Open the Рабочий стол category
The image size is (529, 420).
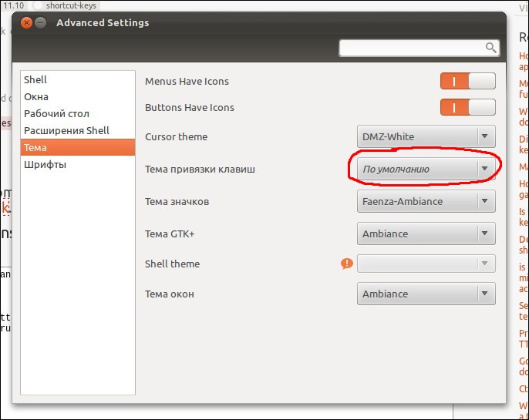[56, 113]
